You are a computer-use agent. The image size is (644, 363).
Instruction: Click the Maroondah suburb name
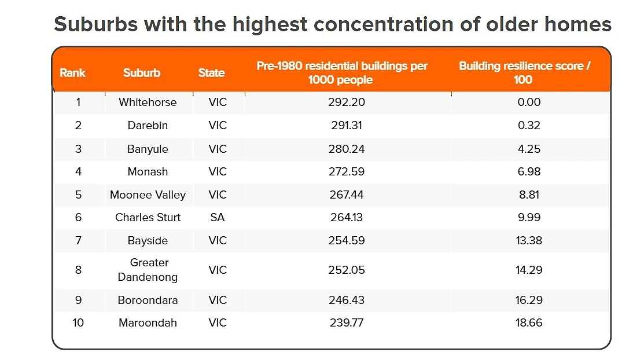(x=148, y=322)
